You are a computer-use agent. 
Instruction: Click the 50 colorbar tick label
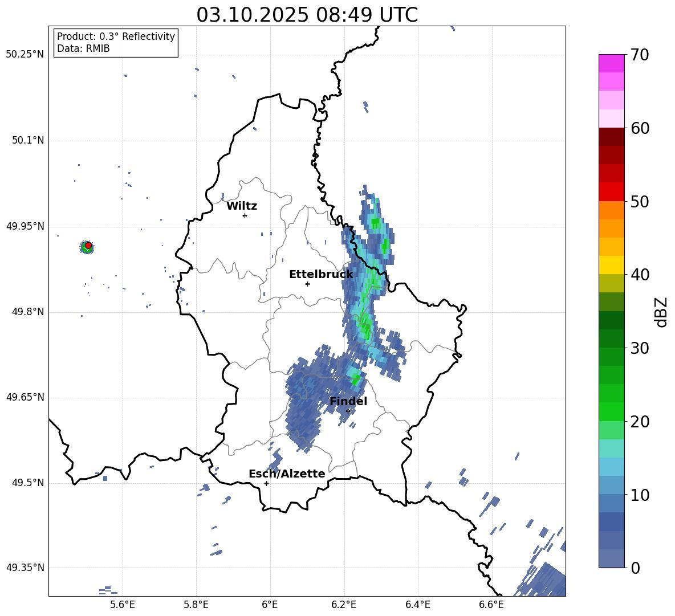tap(640, 202)
